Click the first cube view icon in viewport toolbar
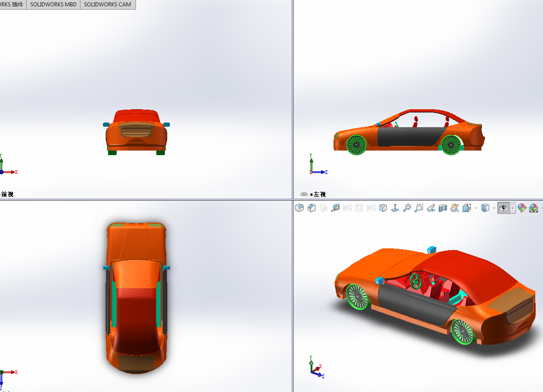The height and width of the screenshot is (392, 543). 300,207
